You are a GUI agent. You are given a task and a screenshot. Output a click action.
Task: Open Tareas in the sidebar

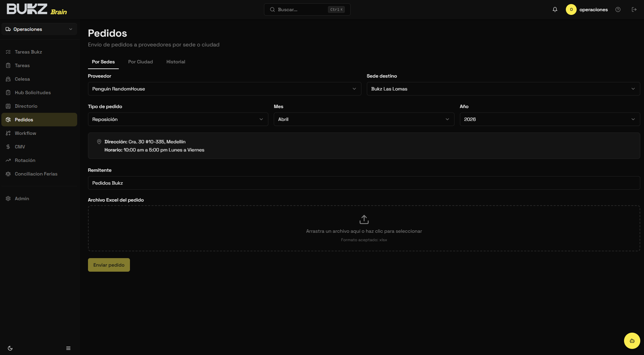click(x=39, y=65)
